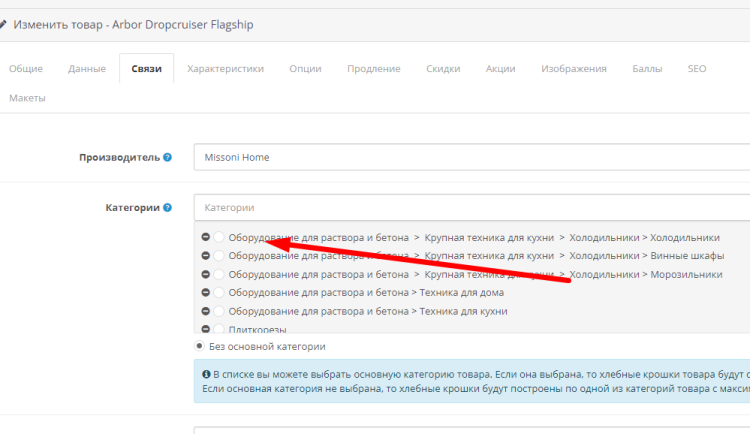Screen dimensions: 750x434
Task: Select Морозильники as main category
Action: click(x=219, y=274)
